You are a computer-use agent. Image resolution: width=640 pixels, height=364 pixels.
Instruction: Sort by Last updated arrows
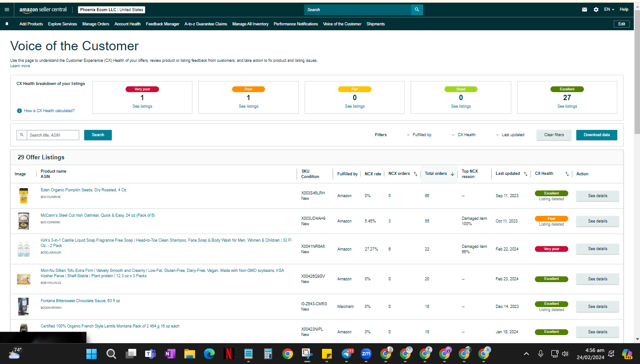526,174
